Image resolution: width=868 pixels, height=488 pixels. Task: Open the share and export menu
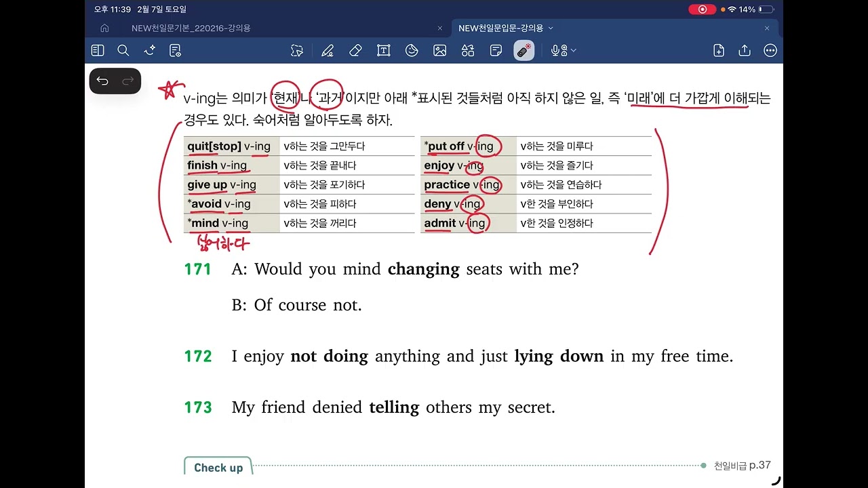(745, 50)
